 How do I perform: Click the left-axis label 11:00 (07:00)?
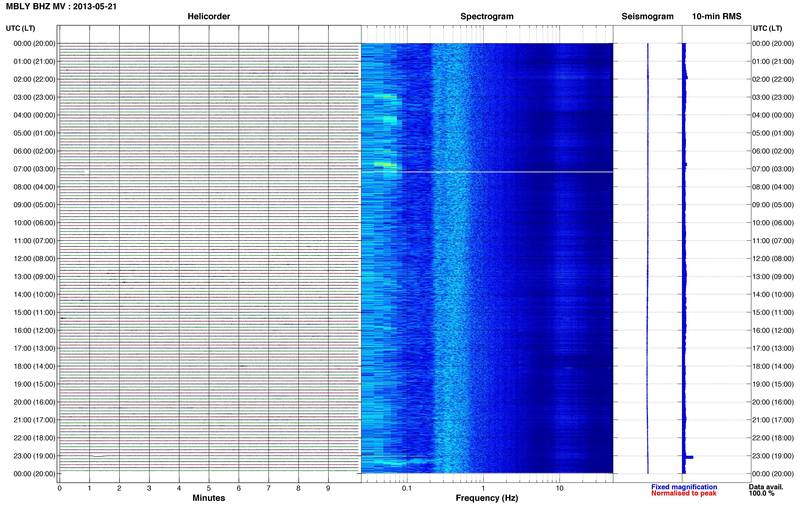(34, 241)
